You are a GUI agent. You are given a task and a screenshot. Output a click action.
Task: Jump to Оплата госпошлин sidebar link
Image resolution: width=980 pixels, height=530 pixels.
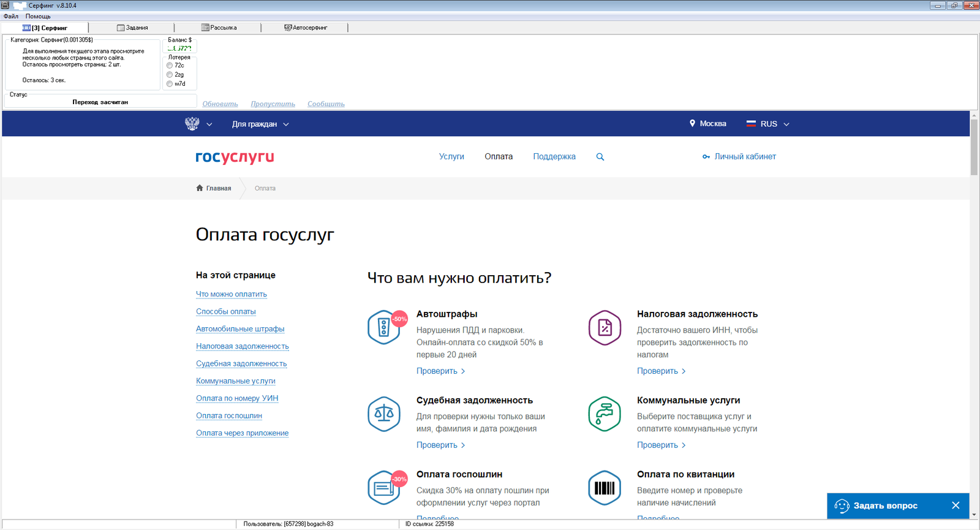229,415
